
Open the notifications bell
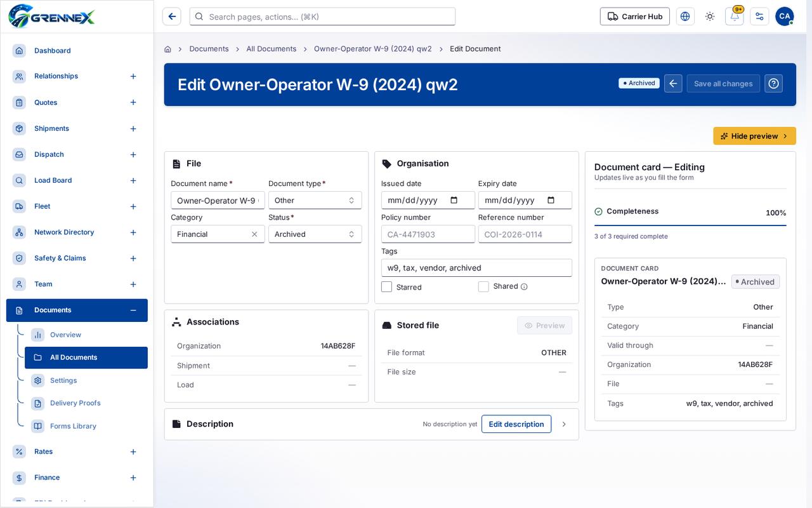[735, 17]
